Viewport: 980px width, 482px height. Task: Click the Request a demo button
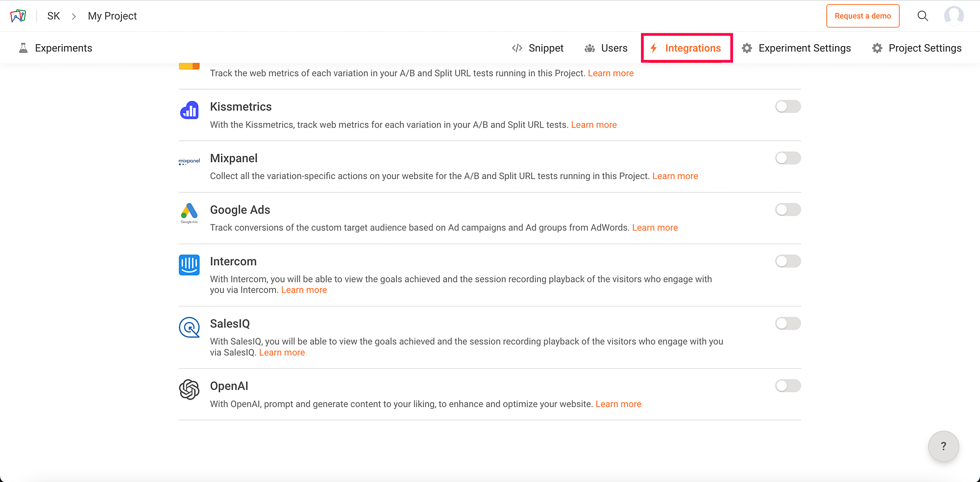(x=862, y=16)
